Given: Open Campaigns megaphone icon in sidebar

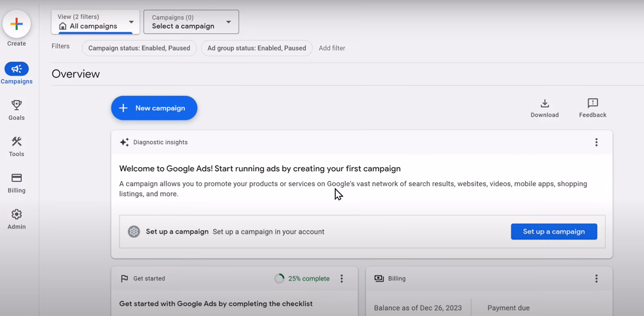Looking at the screenshot, I should (17, 69).
